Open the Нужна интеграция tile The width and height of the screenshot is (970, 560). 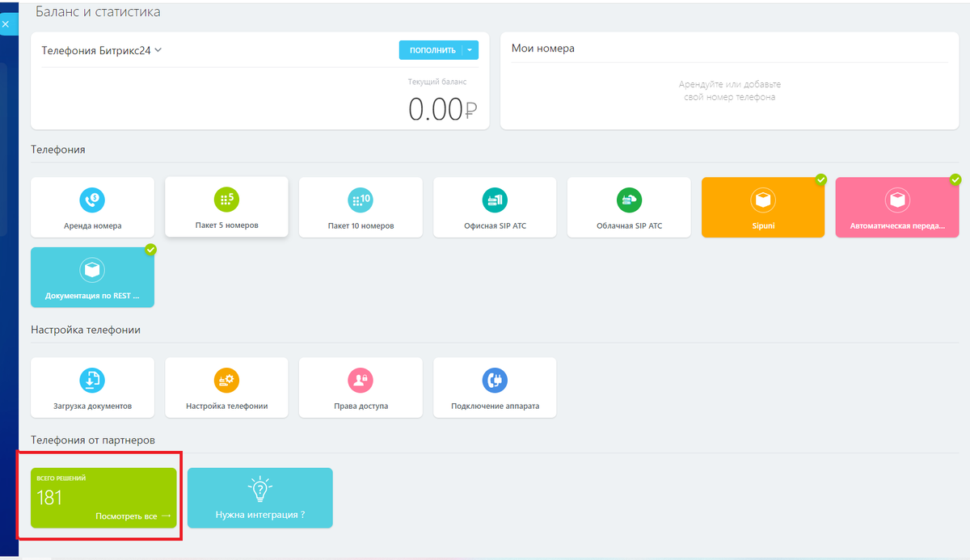[259, 498]
